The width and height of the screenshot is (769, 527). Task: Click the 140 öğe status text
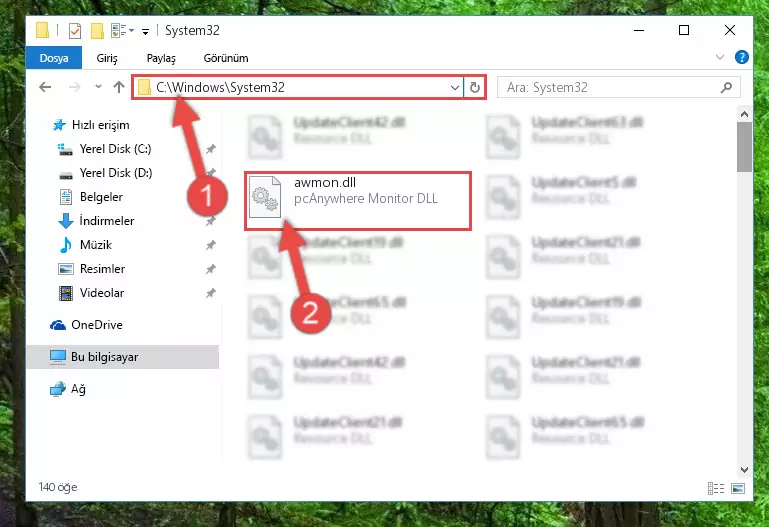[58, 487]
